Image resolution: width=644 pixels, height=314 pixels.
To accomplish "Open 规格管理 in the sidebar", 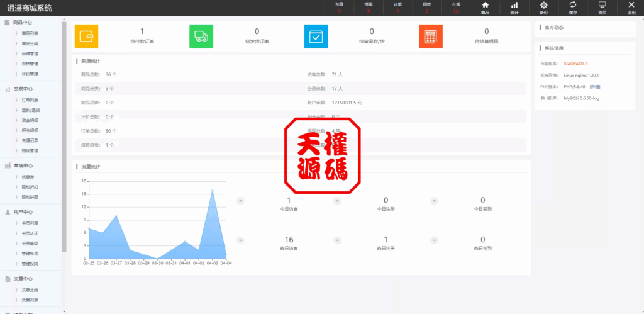I will click(x=30, y=64).
